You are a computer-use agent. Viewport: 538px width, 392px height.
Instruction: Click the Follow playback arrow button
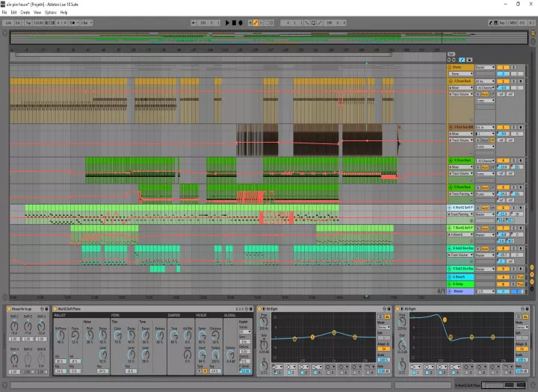194,23
